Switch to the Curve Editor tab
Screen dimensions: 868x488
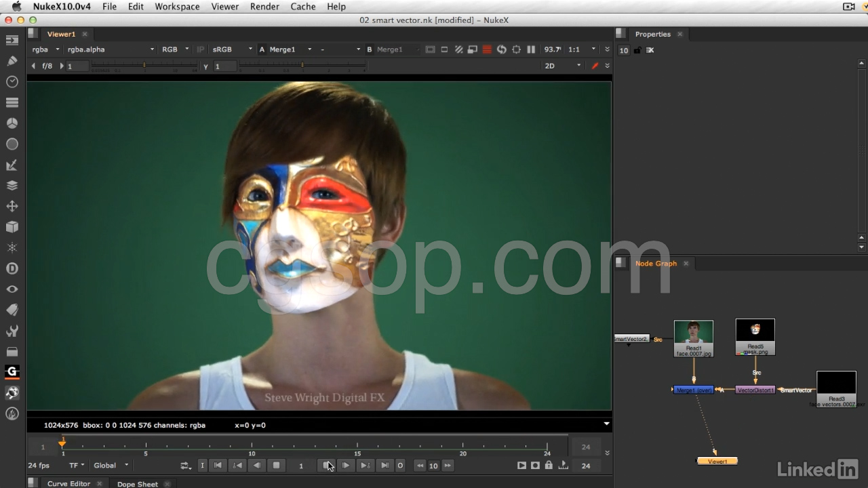click(68, 484)
